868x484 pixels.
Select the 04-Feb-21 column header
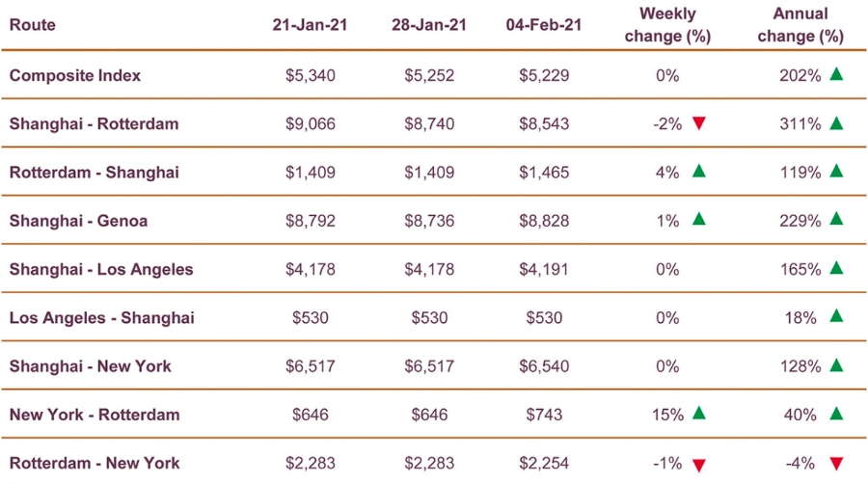pos(544,25)
